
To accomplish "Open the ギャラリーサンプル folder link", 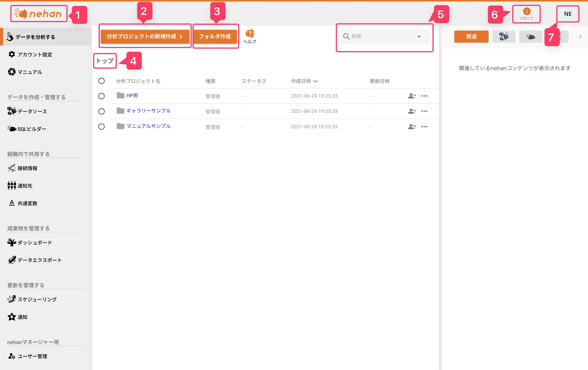I will click(x=148, y=111).
